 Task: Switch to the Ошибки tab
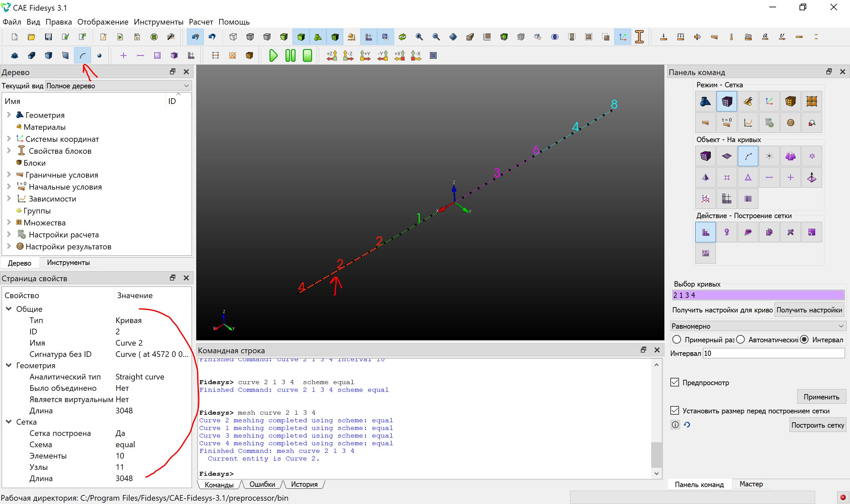coord(262,484)
